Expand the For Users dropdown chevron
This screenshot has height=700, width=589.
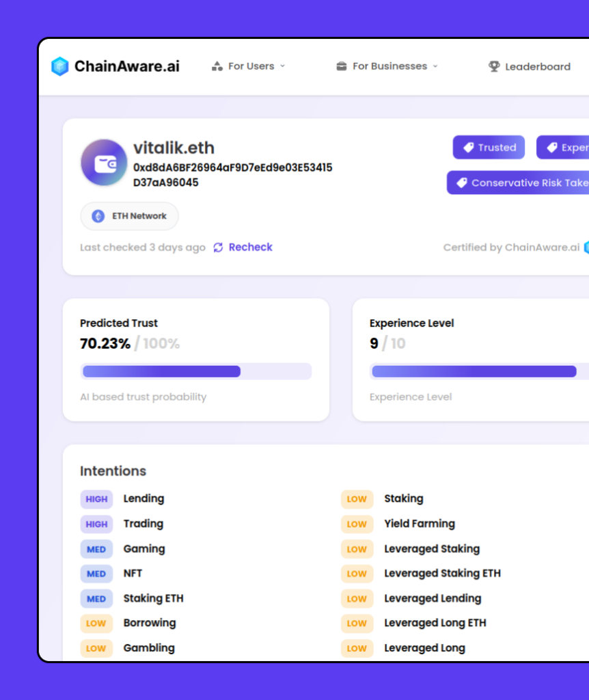point(282,66)
